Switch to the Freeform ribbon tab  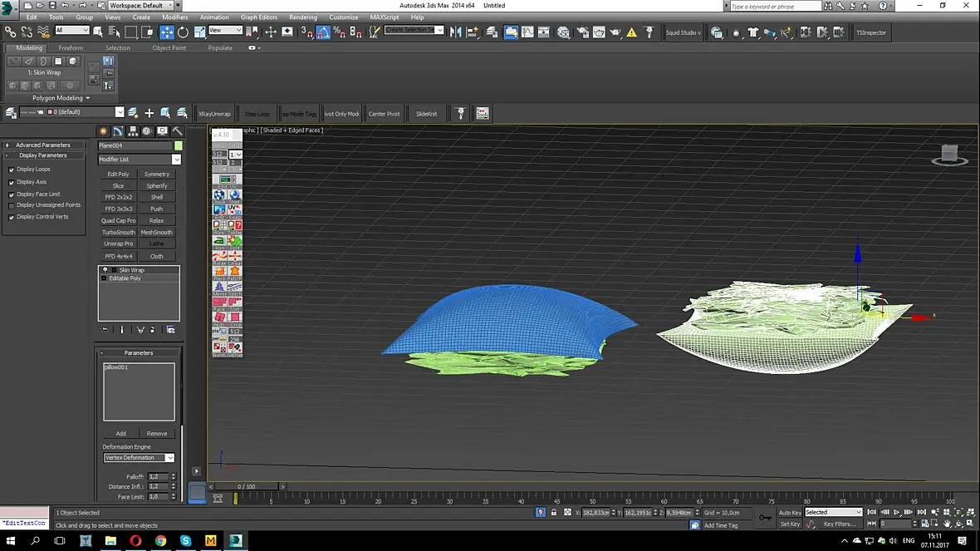(x=71, y=48)
